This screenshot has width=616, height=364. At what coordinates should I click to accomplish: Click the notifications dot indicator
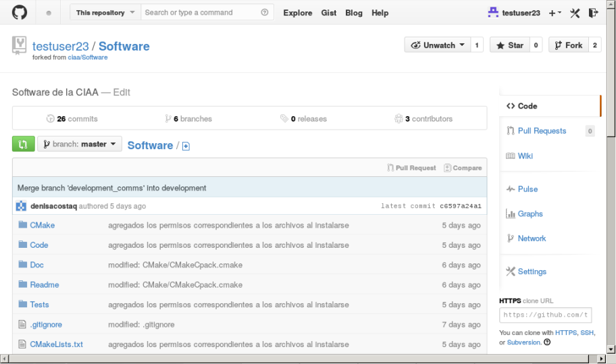tap(49, 13)
